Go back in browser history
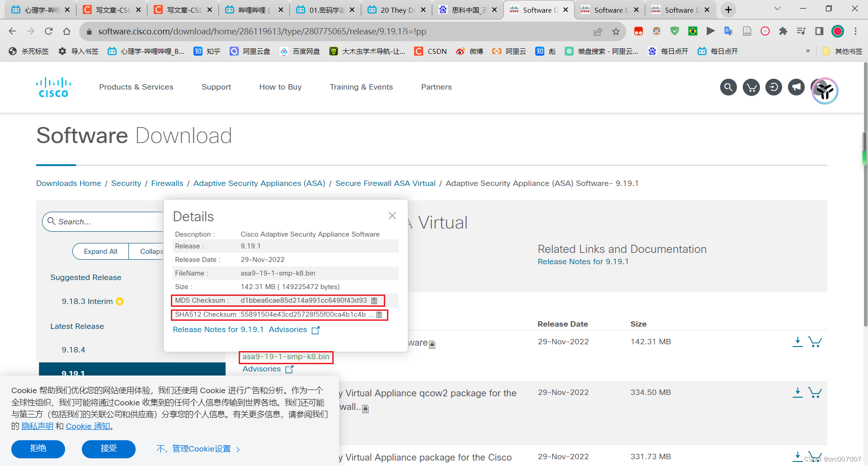 [13, 31]
